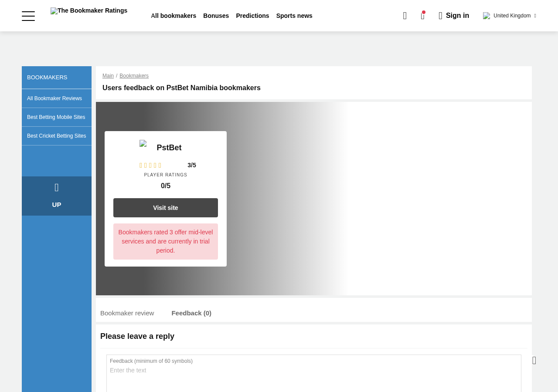Click the PstBet logo image
The width and height of the screenshot is (558, 392).
(143, 143)
